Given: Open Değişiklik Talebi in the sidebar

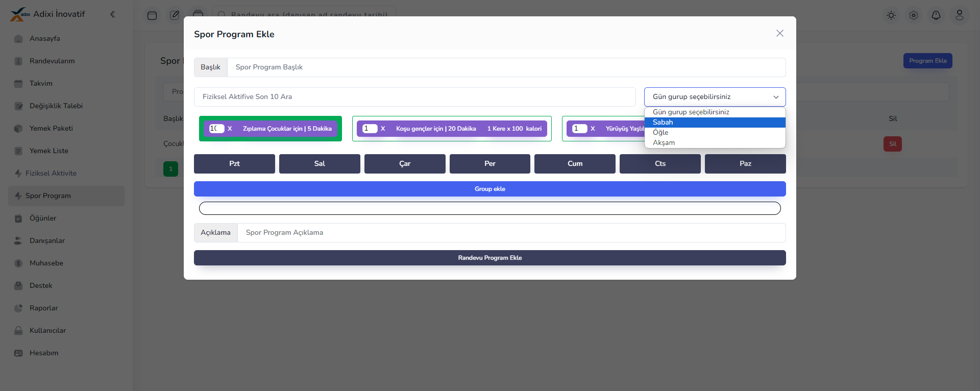Looking at the screenshot, I should (x=66, y=106).
